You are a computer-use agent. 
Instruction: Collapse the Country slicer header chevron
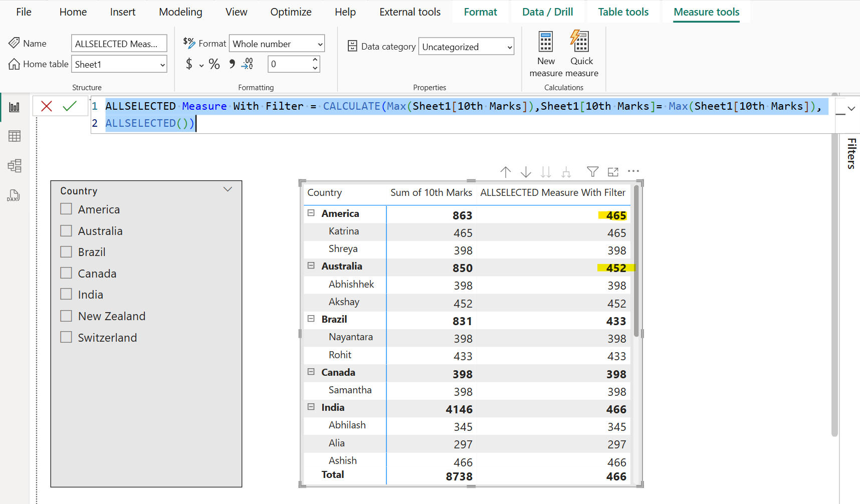[228, 189]
